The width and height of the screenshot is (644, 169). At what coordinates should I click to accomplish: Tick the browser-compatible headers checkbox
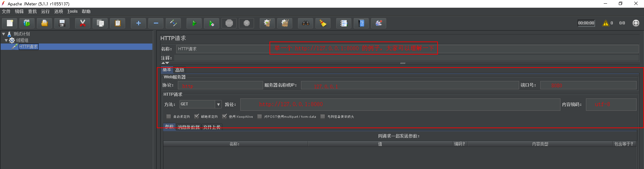tap(323, 116)
